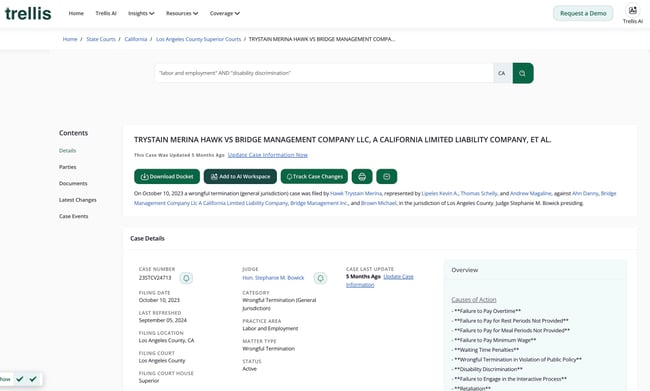The height and width of the screenshot is (391, 650).
Task: Expand the Coverage dropdown menu
Action: click(x=225, y=13)
